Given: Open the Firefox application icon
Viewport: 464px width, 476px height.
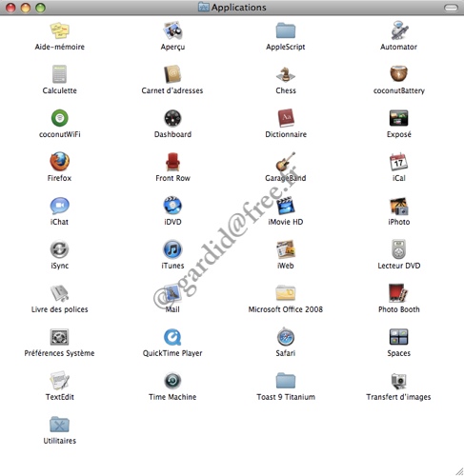Looking at the screenshot, I should [59, 162].
